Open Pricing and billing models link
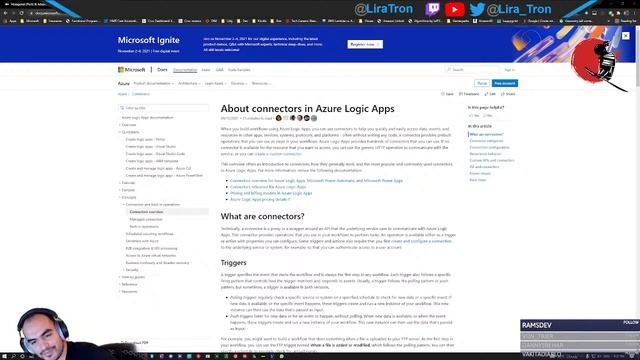 click(x=271, y=193)
